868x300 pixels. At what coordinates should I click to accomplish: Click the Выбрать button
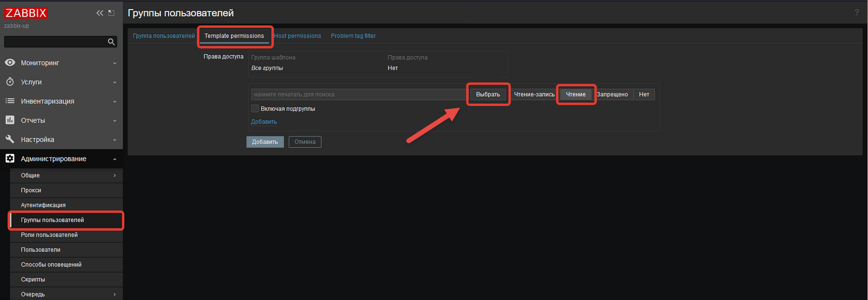pyautogui.click(x=488, y=95)
